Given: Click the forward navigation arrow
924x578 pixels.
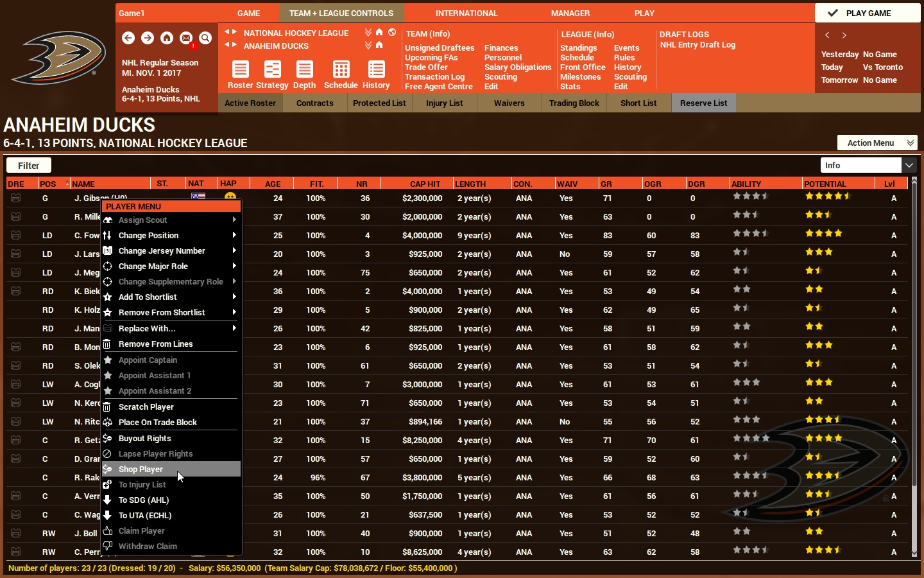Looking at the screenshot, I should click(148, 39).
